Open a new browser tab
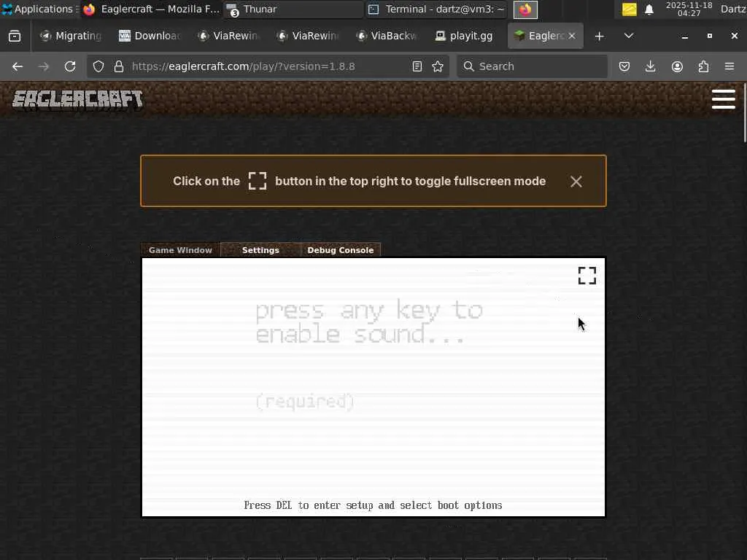Image resolution: width=747 pixels, height=560 pixels. click(x=600, y=36)
